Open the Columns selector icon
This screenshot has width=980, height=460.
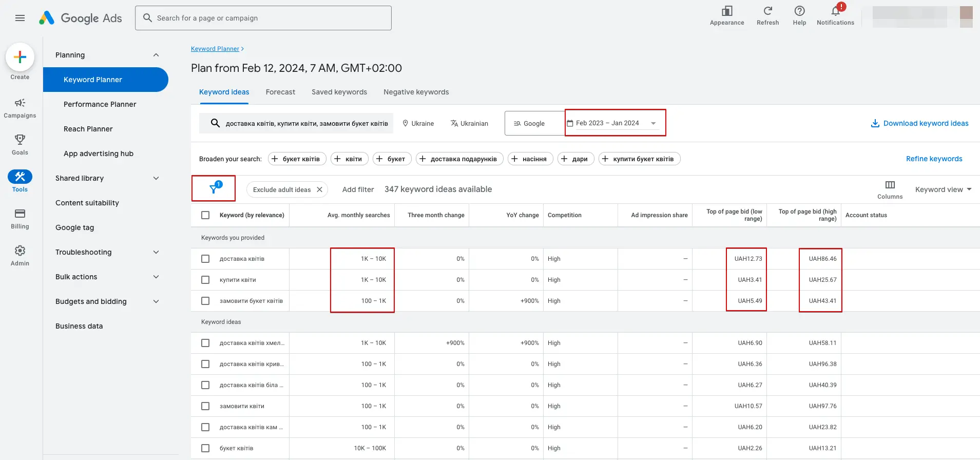[x=890, y=185]
